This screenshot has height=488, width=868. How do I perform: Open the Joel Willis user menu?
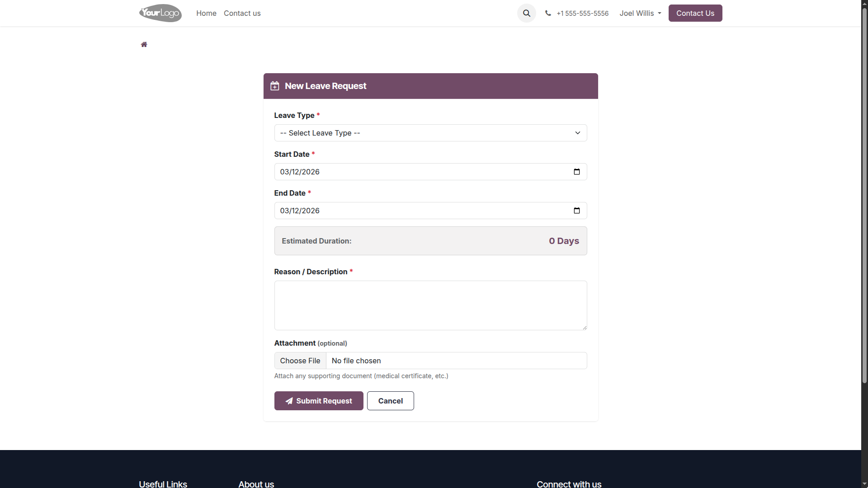coord(640,13)
